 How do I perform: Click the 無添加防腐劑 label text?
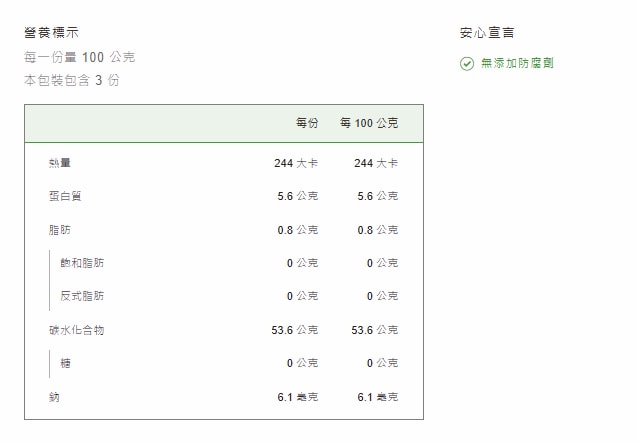coord(516,63)
